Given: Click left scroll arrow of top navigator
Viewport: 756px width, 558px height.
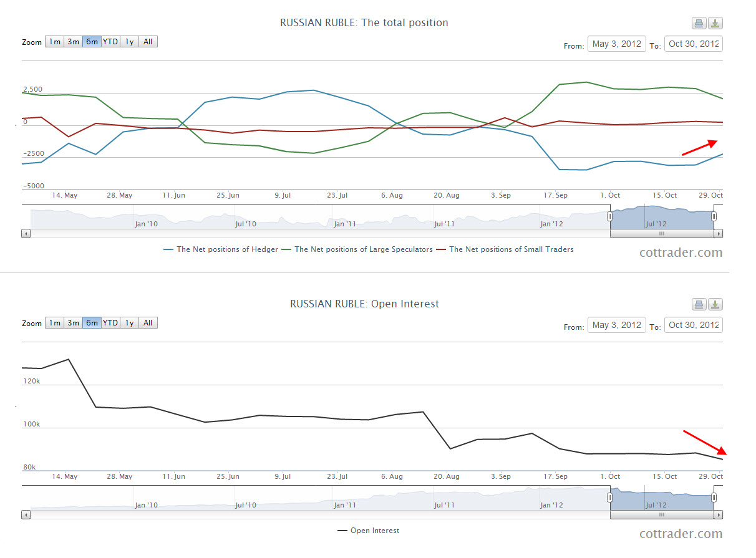Looking at the screenshot, I should pyautogui.click(x=26, y=234).
